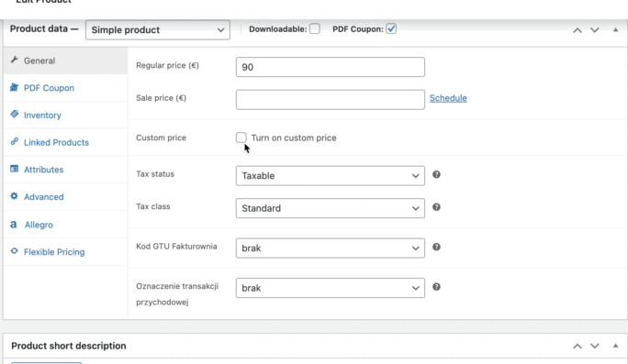Screen dimensions: 628x364
Task: Switch to the Inventory tab
Action: pos(66,116)
